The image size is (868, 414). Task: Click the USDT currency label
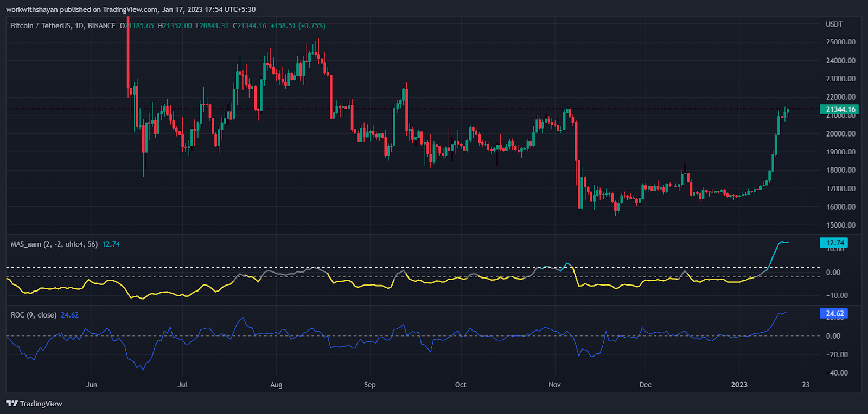pos(834,24)
